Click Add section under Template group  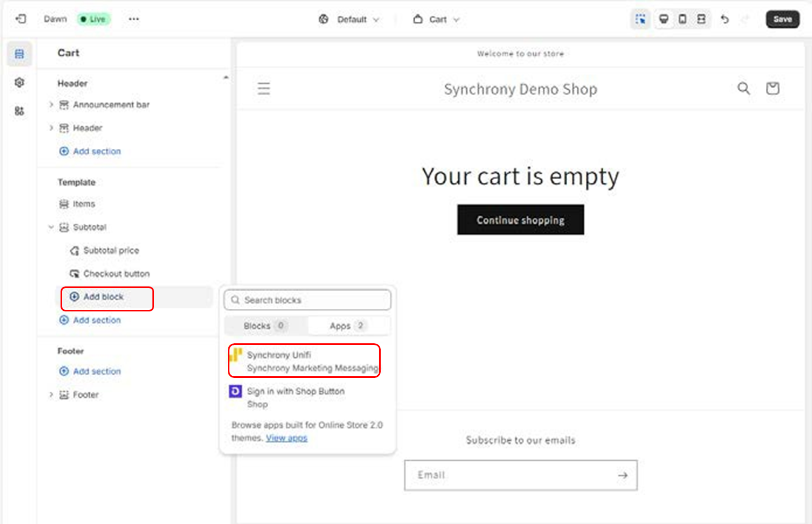[x=90, y=320]
